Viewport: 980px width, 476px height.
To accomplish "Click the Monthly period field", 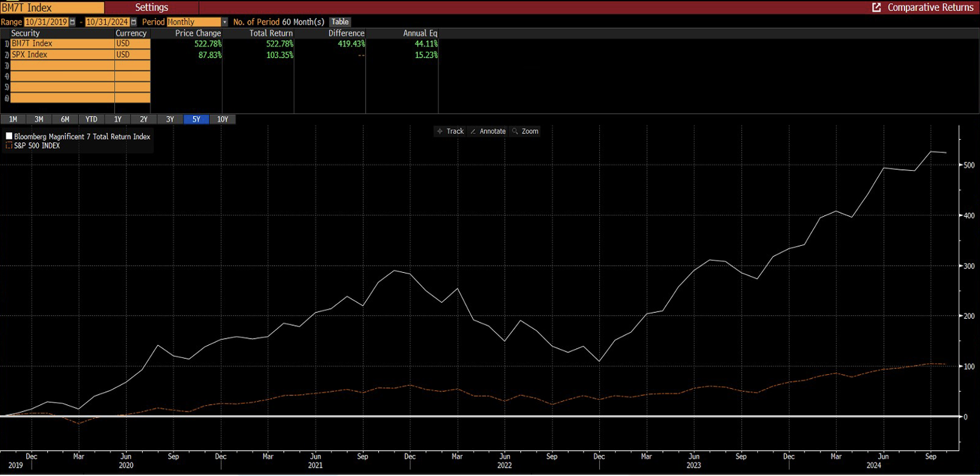I will coord(194,22).
